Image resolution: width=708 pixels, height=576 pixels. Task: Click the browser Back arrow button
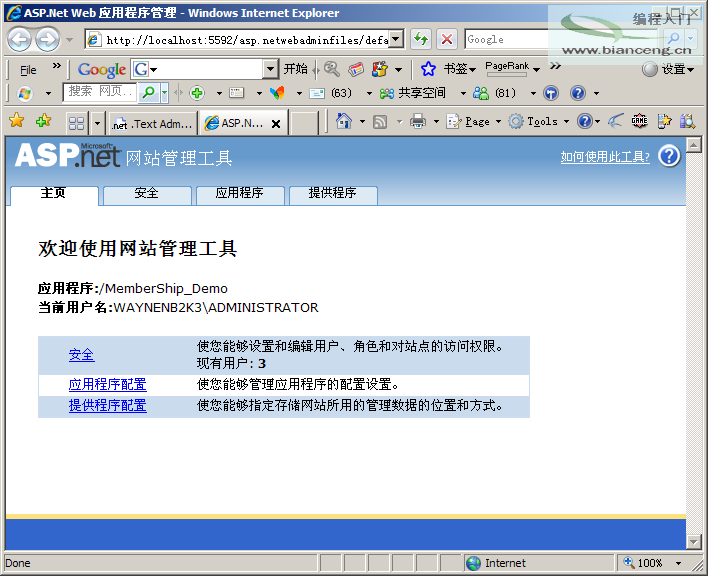(19, 40)
